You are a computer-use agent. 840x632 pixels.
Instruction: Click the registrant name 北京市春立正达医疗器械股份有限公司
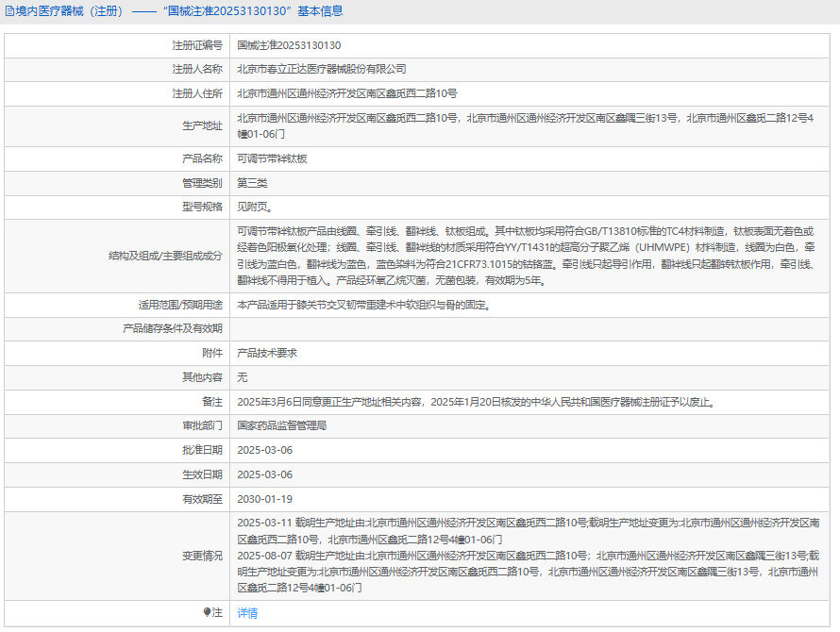322,70
